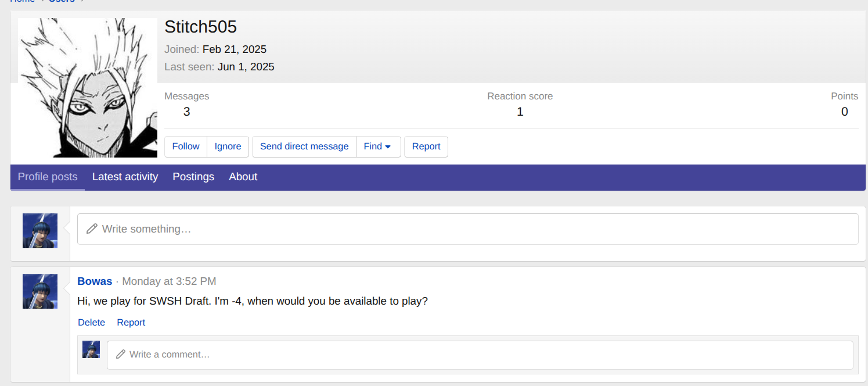Click the Bowas avatar on the profile post
The image size is (868, 386).
[40, 291]
